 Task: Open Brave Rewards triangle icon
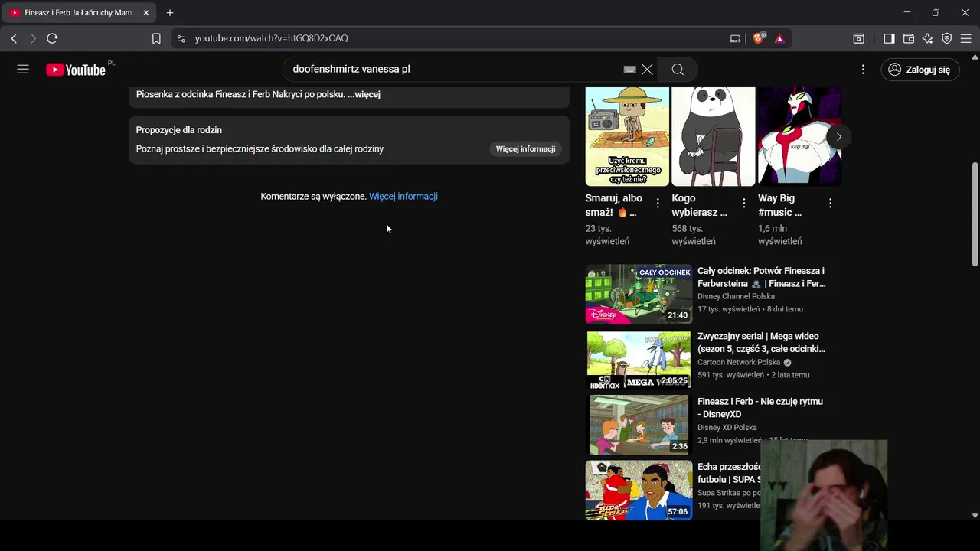[779, 38]
